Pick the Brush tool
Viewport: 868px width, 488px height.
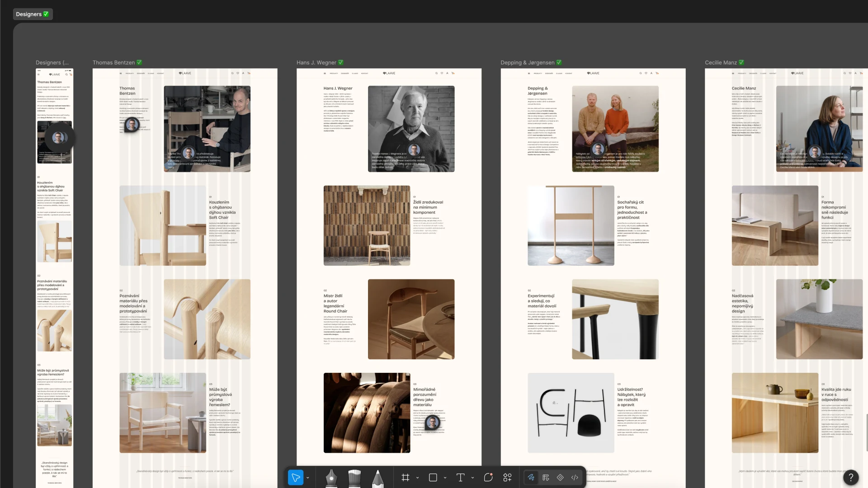tap(354, 478)
